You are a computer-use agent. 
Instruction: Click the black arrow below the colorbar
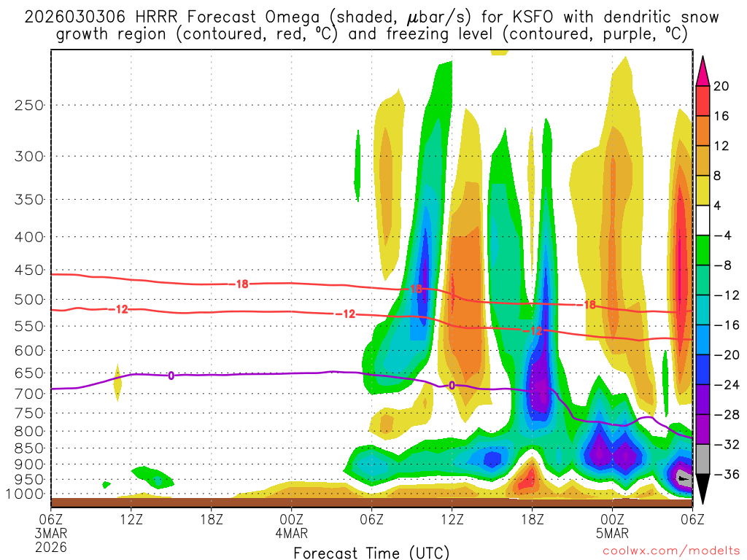703,489
